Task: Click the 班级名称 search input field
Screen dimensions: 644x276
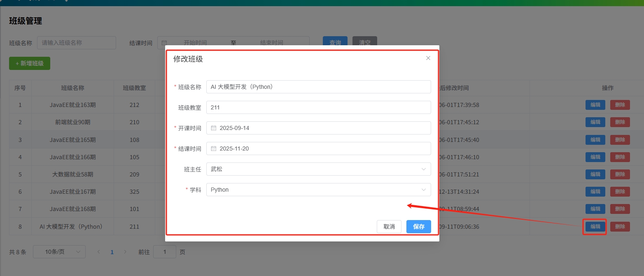Action: point(76,43)
